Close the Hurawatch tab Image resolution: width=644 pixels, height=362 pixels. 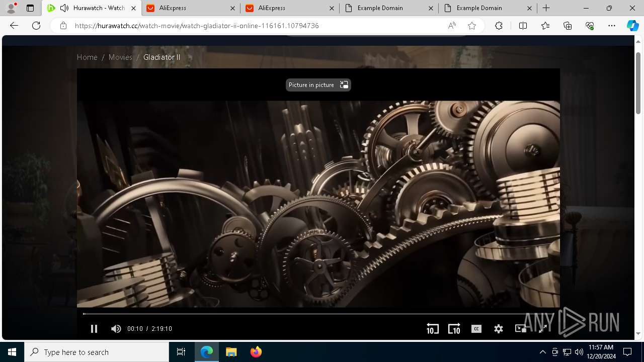coord(133,8)
